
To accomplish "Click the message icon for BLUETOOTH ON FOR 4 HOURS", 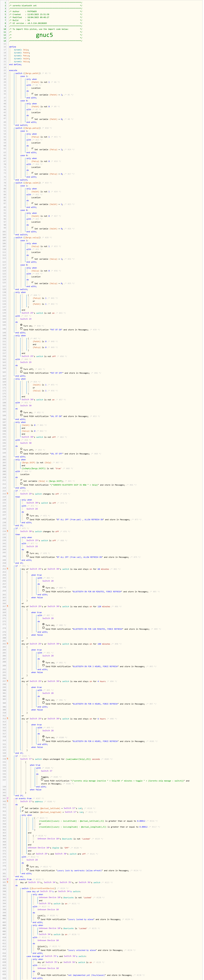I will 43,703.
